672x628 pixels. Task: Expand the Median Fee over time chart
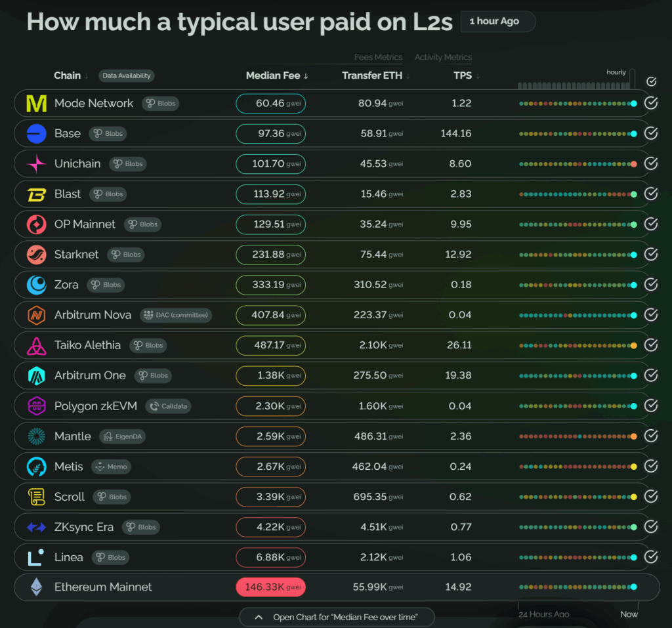(x=337, y=618)
